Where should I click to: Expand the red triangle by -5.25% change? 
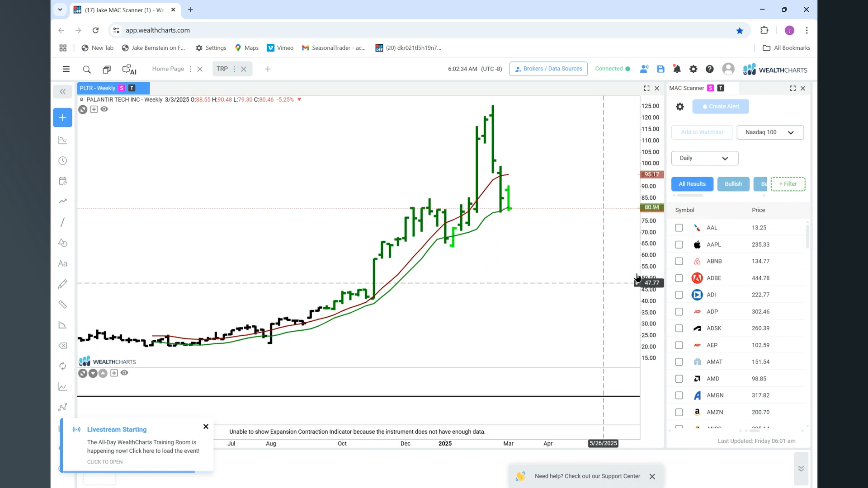(299, 99)
